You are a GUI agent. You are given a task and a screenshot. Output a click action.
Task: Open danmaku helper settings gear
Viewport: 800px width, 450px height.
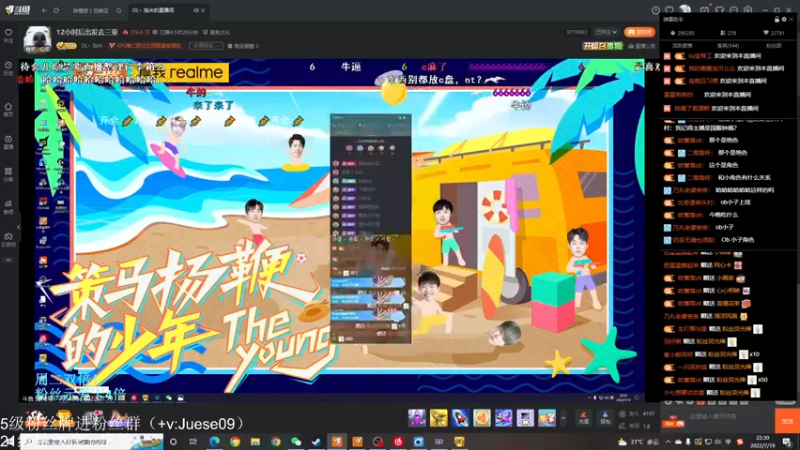[x=784, y=19]
